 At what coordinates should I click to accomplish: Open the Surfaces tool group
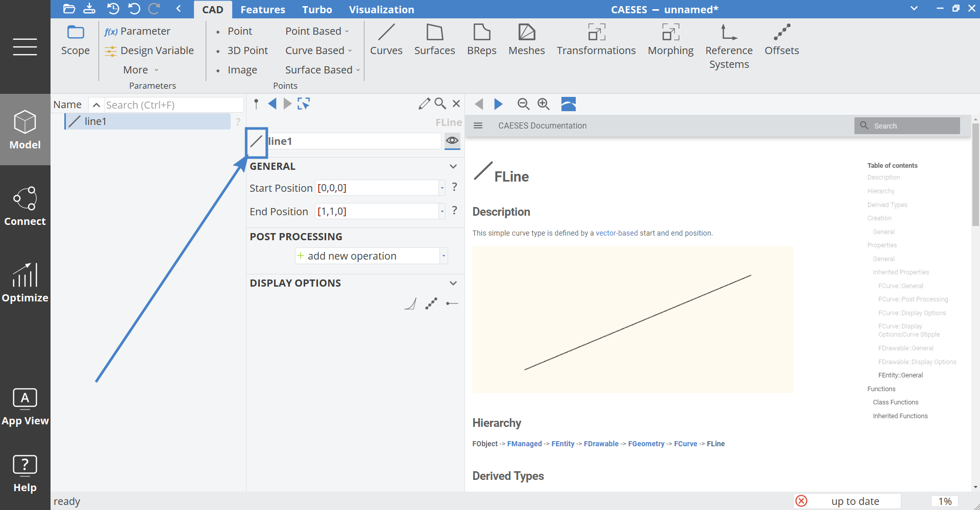tap(435, 40)
